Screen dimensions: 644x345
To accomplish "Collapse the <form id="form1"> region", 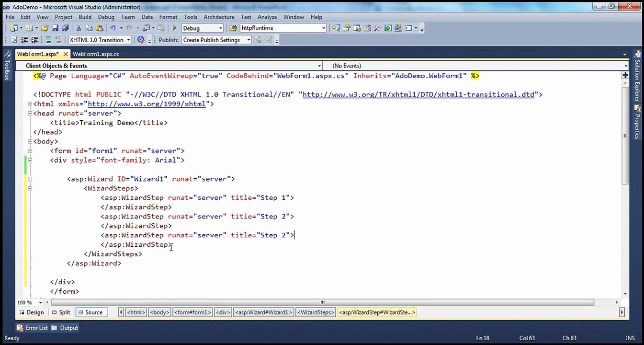I will [30, 151].
